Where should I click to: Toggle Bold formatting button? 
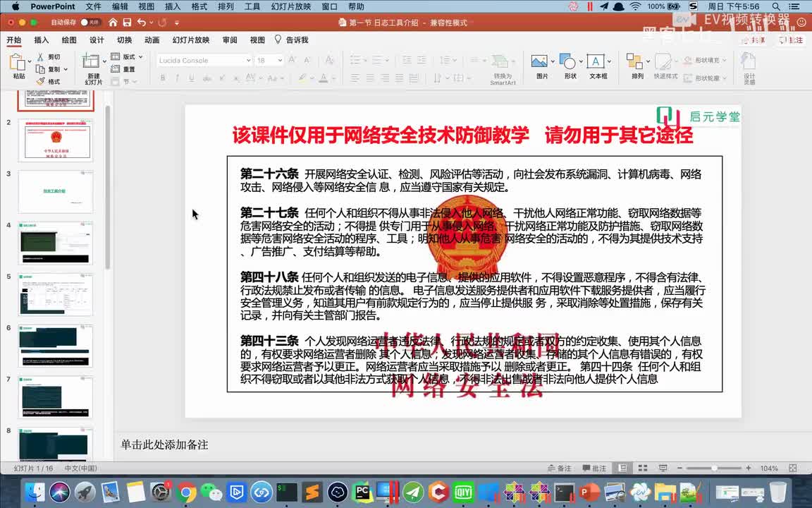point(163,78)
